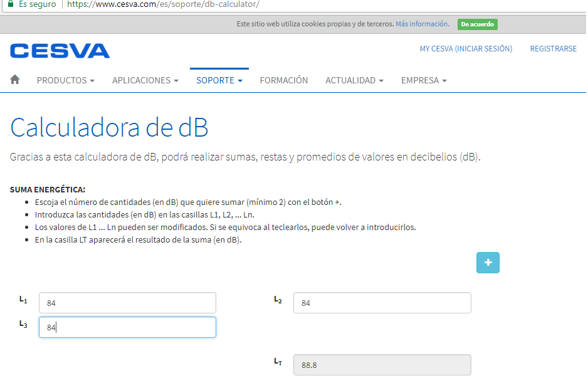Open the Más información cookies link
Viewport: 588px width, 383px height.
(421, 24)
